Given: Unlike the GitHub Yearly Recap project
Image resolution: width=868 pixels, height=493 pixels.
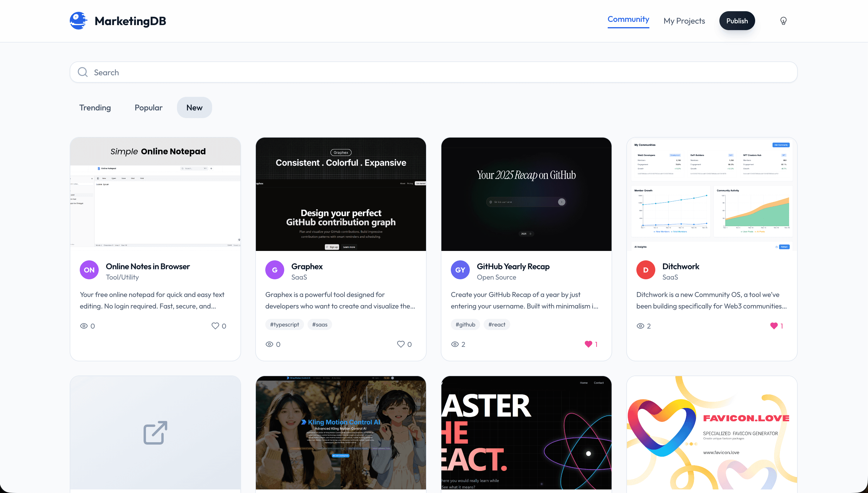Looking at the screenshot, I should coord(588,344).
